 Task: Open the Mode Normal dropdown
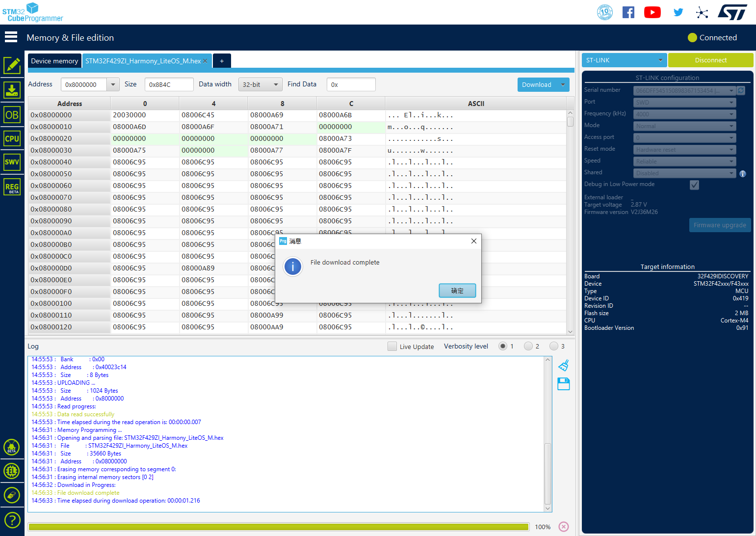pyautogui.click(x=684, y=126)
